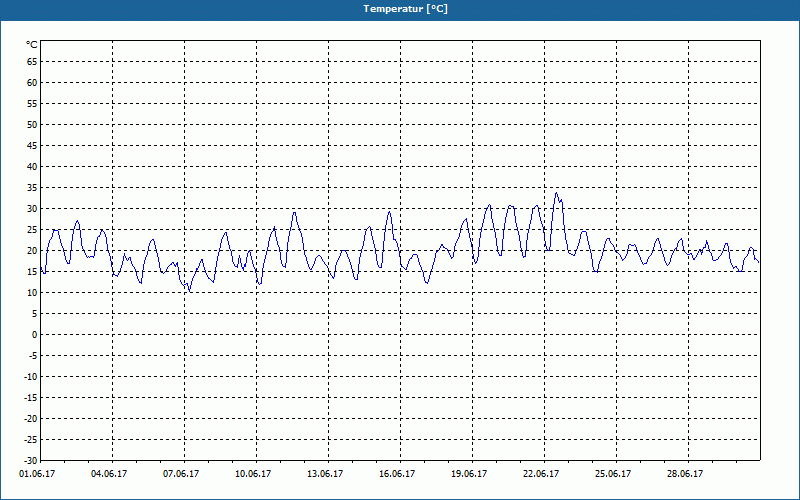Select the 40 y-axis value
This screenshot has width=800, height=500.
[32, 167]
